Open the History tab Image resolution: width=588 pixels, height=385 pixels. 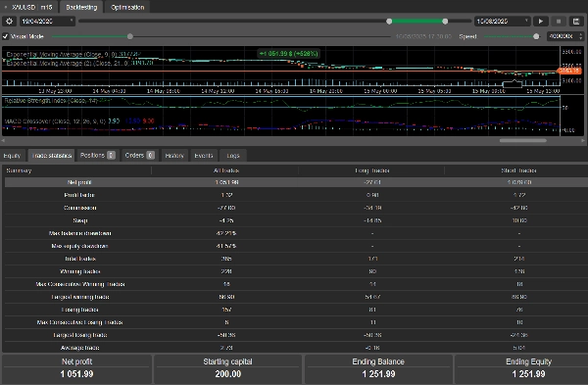tap(174, 156)
